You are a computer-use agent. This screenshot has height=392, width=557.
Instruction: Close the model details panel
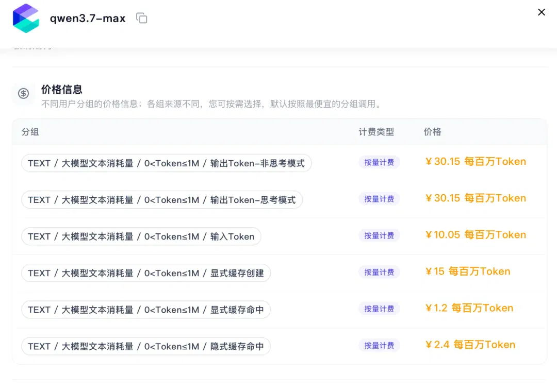pyautogui.click(x=542, y=12)
